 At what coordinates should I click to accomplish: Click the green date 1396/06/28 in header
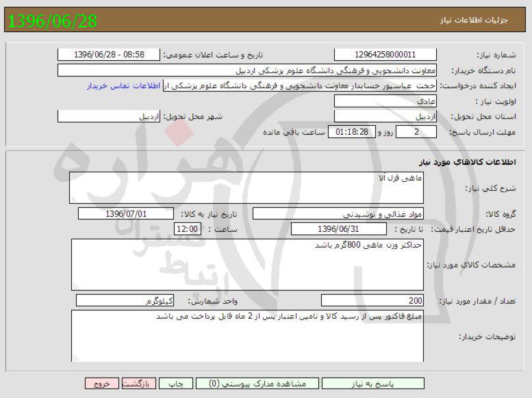(x=52, y=21)
